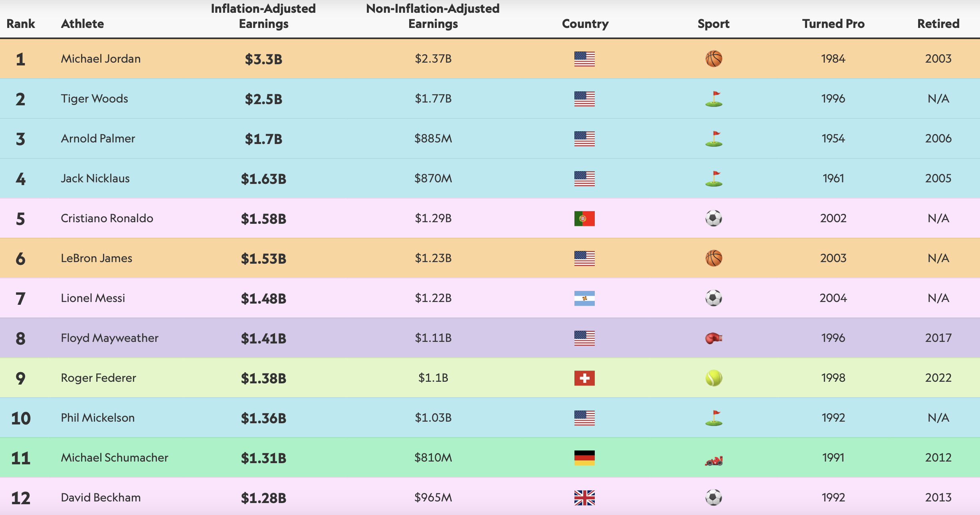
Task: Click David Beckham's UK flag icon
Action: pyautogui.click(x=584, y=498)
